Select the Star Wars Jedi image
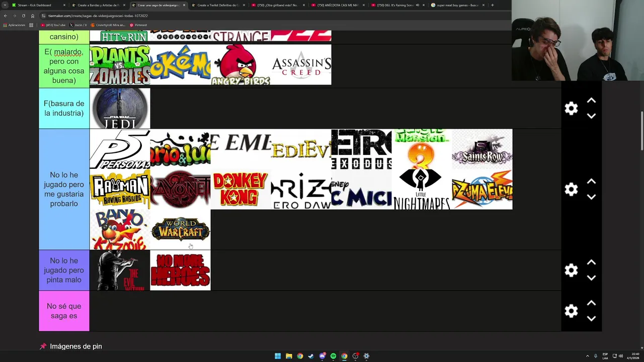 coord(120,109)
